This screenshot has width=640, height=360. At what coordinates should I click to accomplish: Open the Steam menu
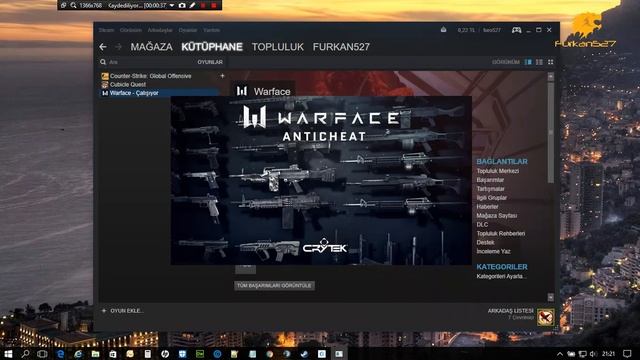tap(106, 30)
